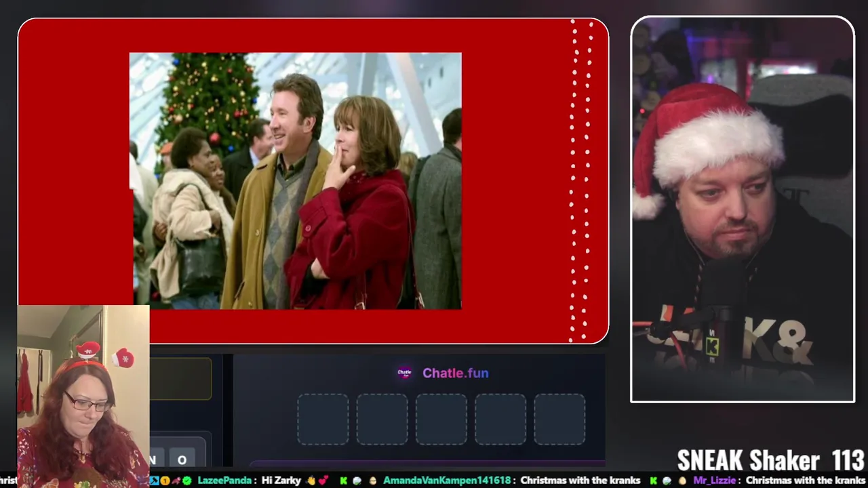Select the first empty letter tile

tap(323, 420)
